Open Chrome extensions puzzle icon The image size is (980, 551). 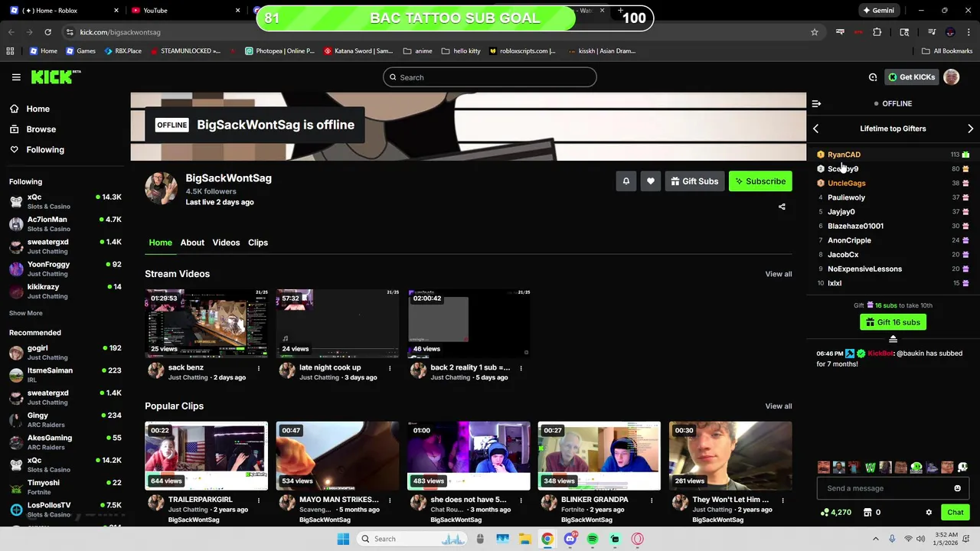pyautogui.click(x=877, y=32)
